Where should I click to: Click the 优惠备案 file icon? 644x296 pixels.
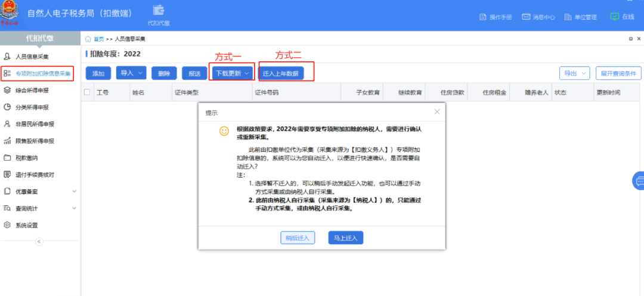point(7,191)
